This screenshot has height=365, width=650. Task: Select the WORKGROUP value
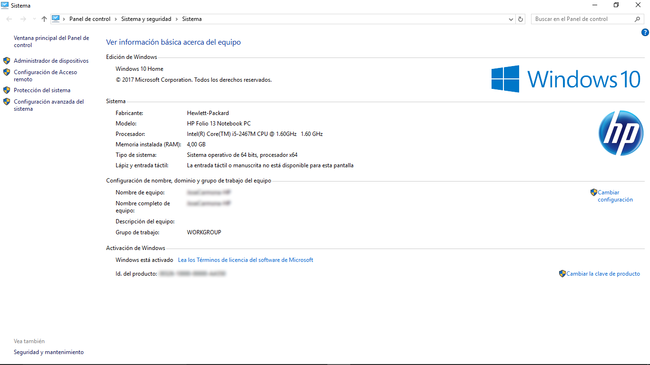(x=204, y=232)
